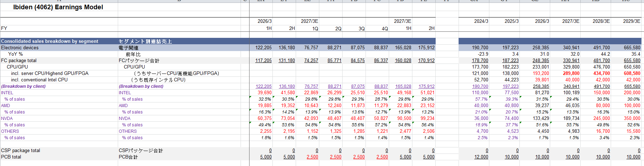Image resolution: width=644 pixels, height=166 pixels.
Task: Click INTEL forecast value 200,000
Action: (x=632, y=93)
